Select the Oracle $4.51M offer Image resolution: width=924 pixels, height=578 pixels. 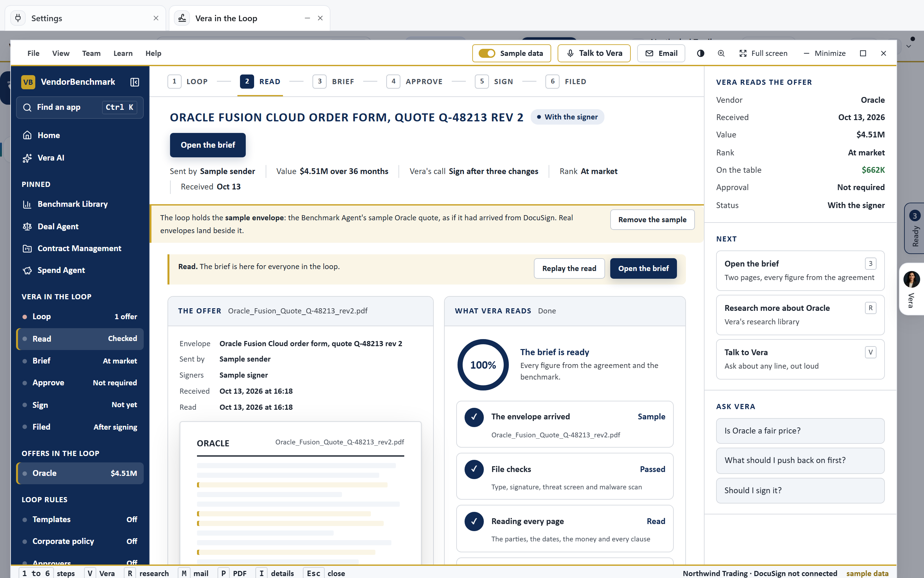(80, 473)
